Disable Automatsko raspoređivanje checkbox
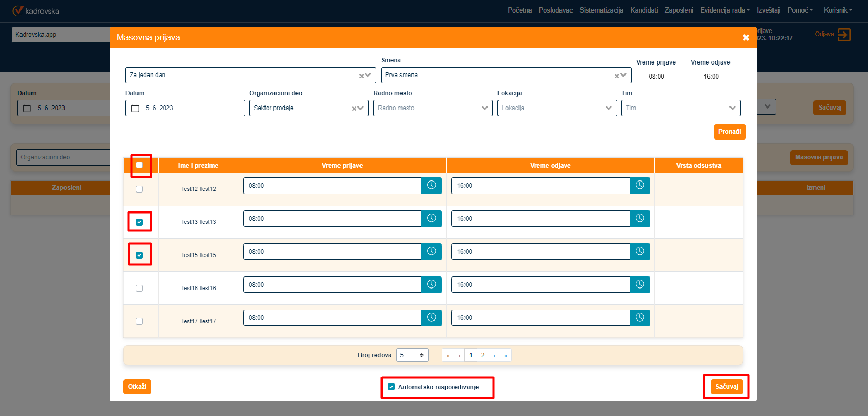 point(391,387)
